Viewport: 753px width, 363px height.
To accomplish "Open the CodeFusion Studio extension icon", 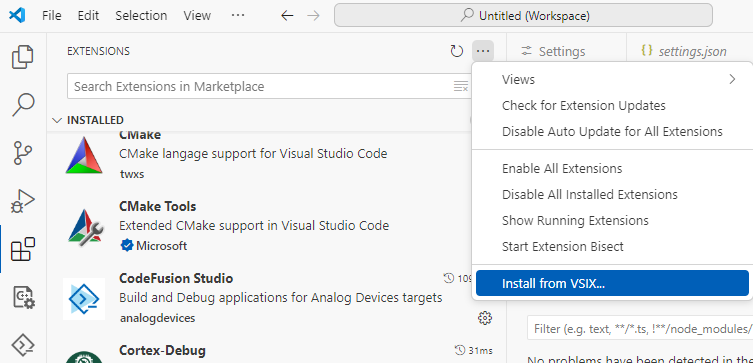I will [x=84, y=299].
